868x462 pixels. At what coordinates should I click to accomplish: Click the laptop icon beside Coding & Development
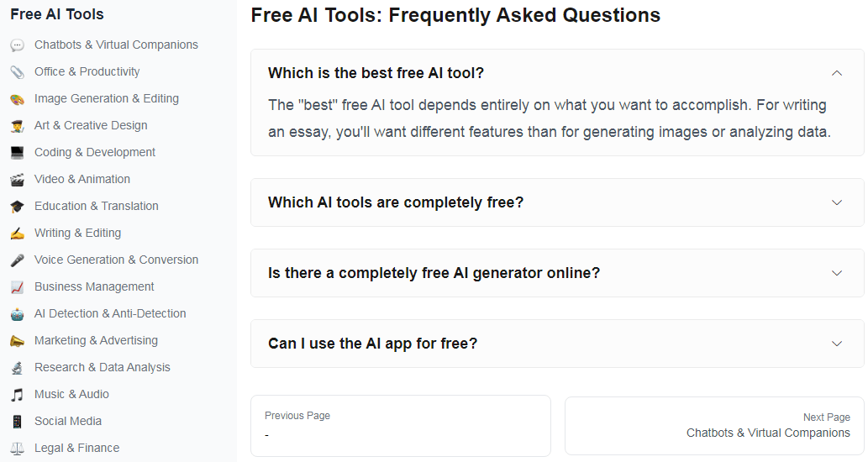[x=17, y=153]
